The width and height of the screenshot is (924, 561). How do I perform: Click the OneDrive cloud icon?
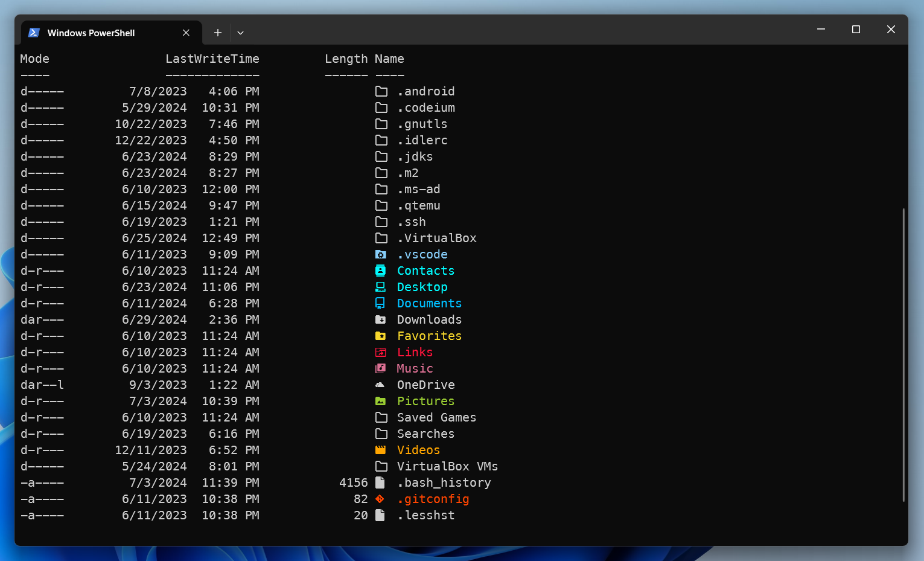pos(380,385)
